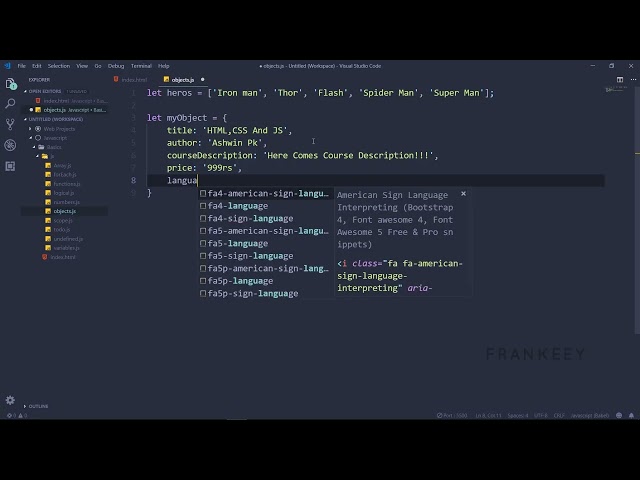Open the Extensions view
The image size is (640, 480).
pos(10,166)
